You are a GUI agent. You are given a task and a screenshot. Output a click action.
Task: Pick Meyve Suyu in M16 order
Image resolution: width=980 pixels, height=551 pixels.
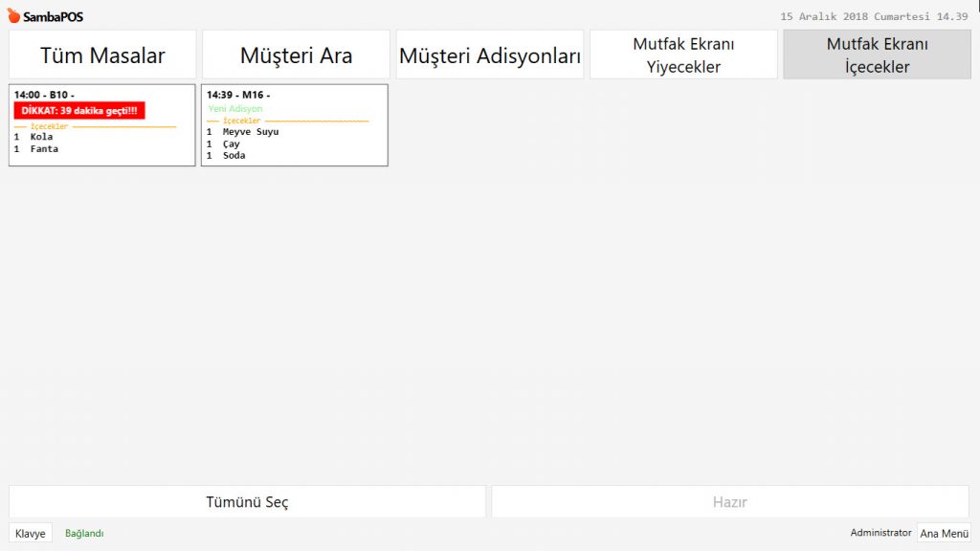tap(250, 132)
